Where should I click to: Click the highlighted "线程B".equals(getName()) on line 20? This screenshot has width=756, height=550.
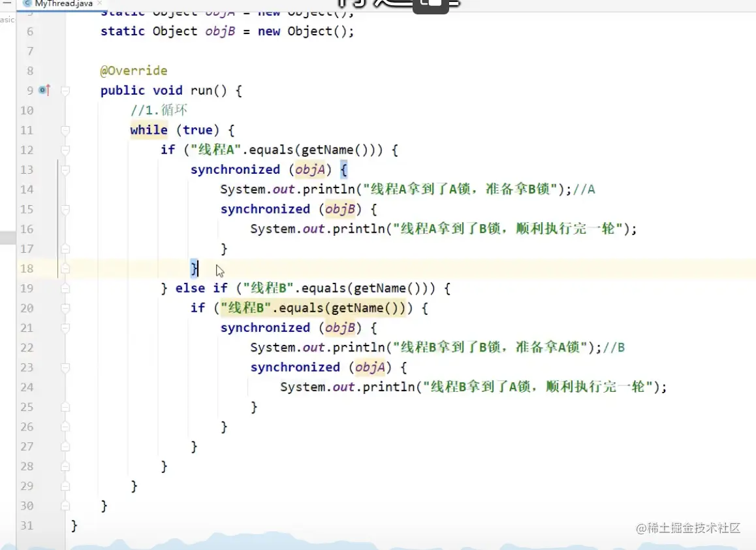tap(313, 308)
